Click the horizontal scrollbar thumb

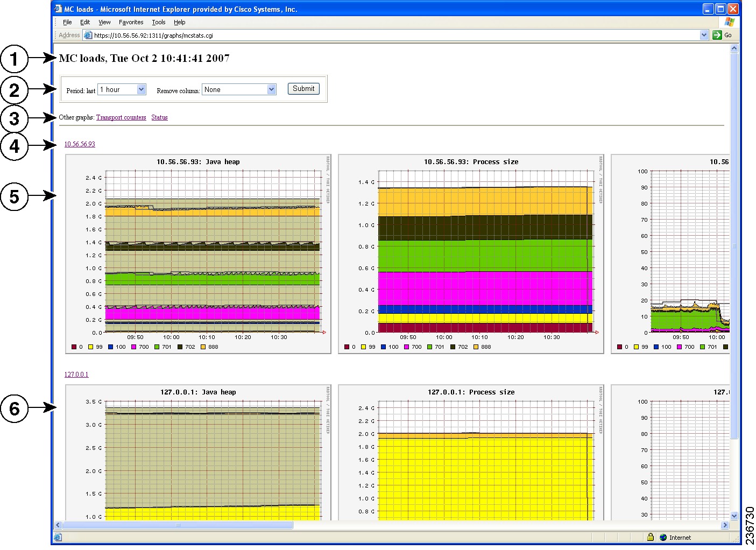178,525
